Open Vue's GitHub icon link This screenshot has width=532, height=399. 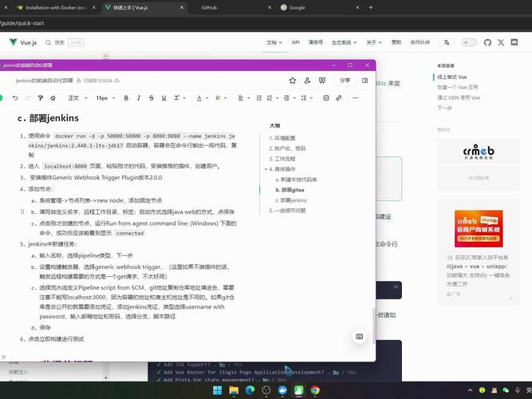487,42
